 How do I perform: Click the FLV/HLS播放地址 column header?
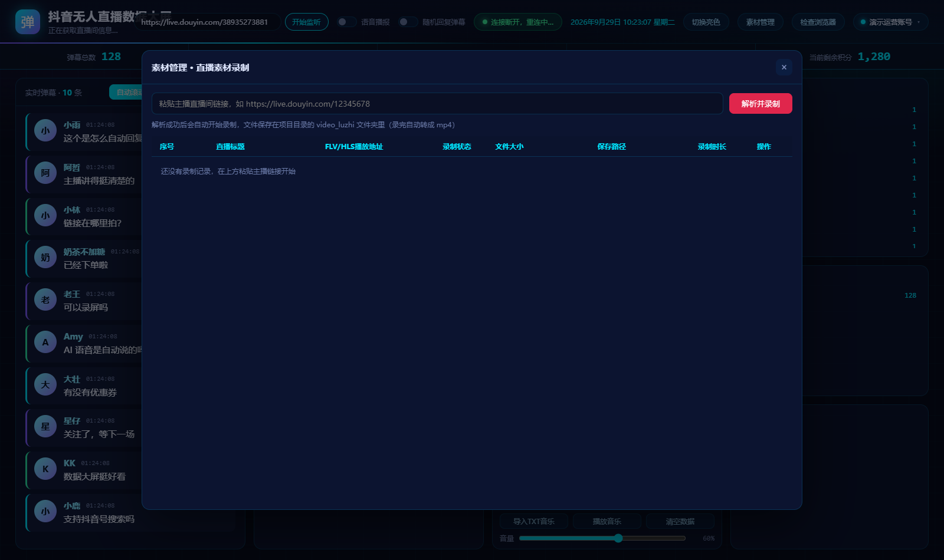[354, 147]
